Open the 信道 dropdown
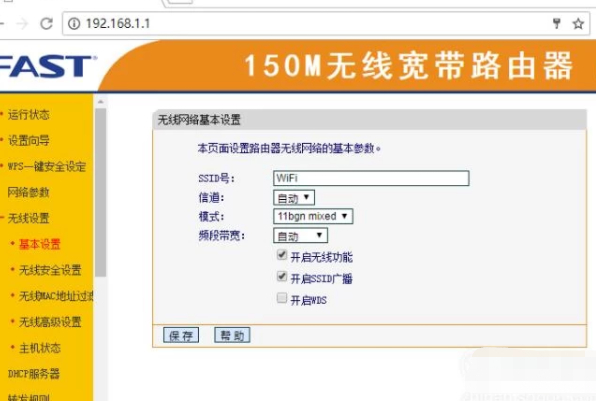The width and height of the screenshot is (596, 401). [294, 198]
